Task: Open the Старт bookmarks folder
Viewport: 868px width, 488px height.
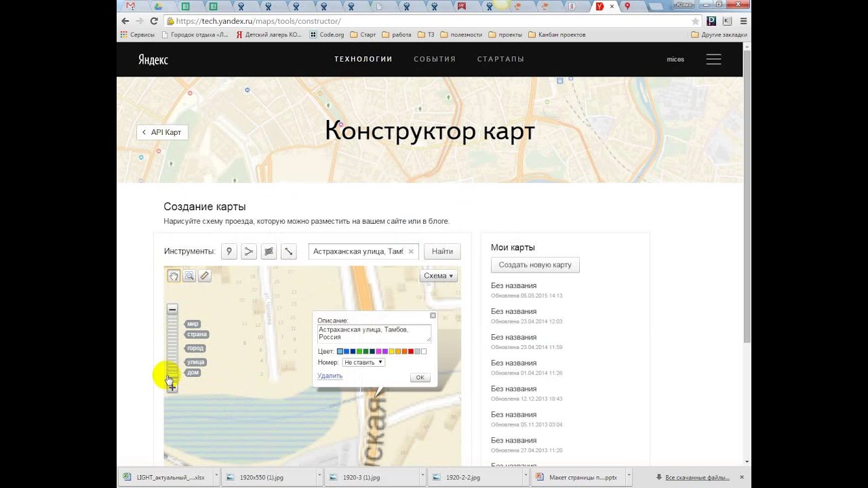Action: click(363, 35)
